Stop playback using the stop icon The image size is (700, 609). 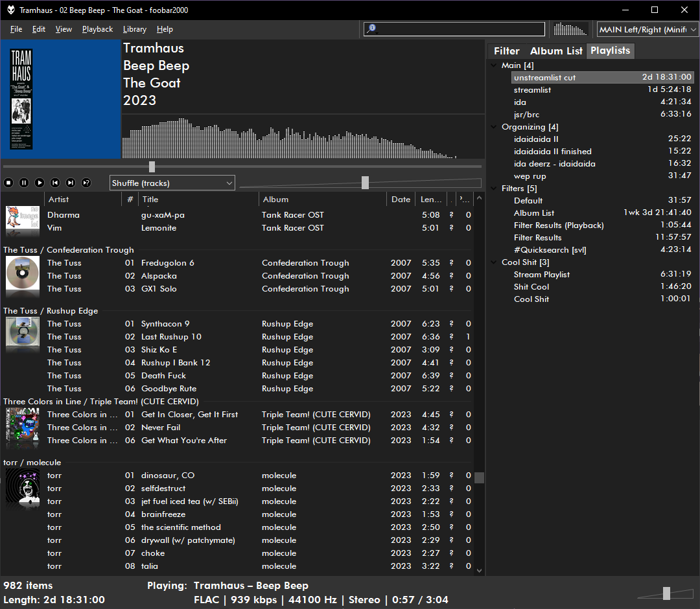coord(8,182)
